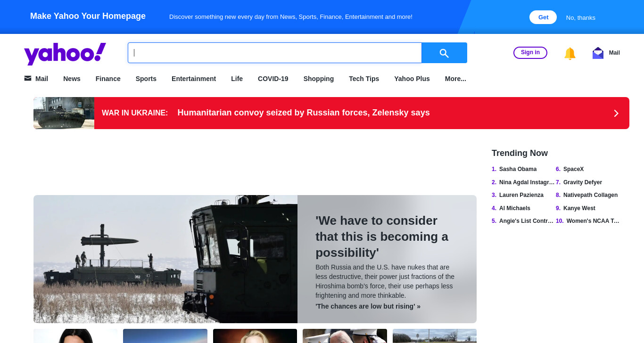
Task: Open the Entertainment navigation item
Action: [194, 79]
